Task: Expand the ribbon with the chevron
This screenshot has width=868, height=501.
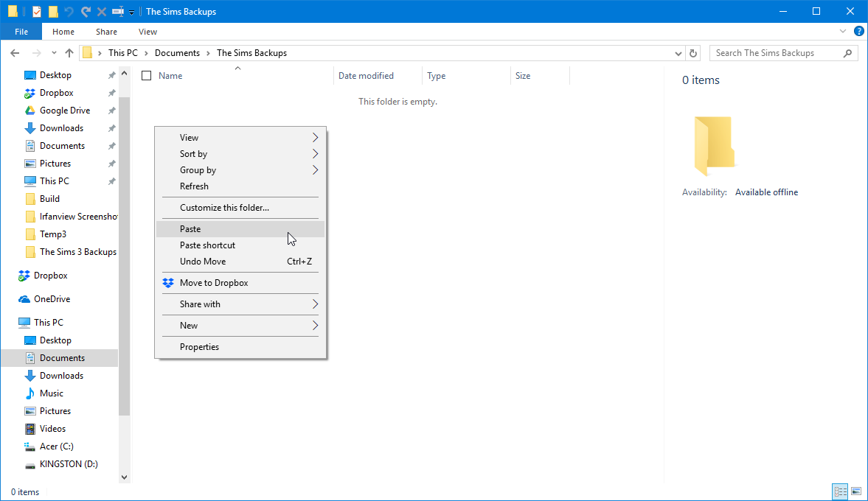Action: [842, 32]
